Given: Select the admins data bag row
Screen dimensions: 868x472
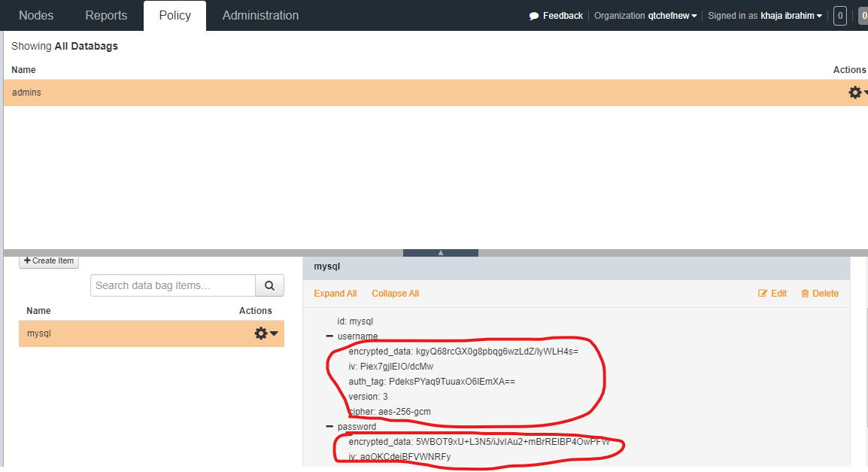Looking at the screenshot, I should click(x=436, y=93).
